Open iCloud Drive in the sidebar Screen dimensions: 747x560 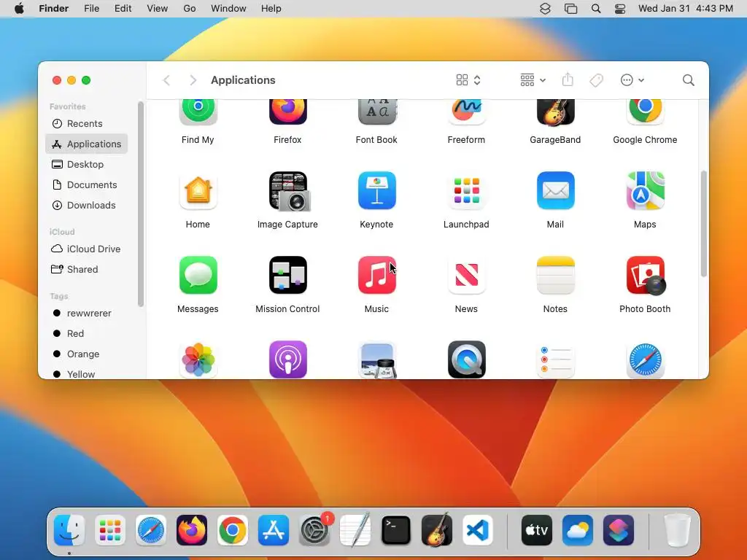click(x=87, y=249)
